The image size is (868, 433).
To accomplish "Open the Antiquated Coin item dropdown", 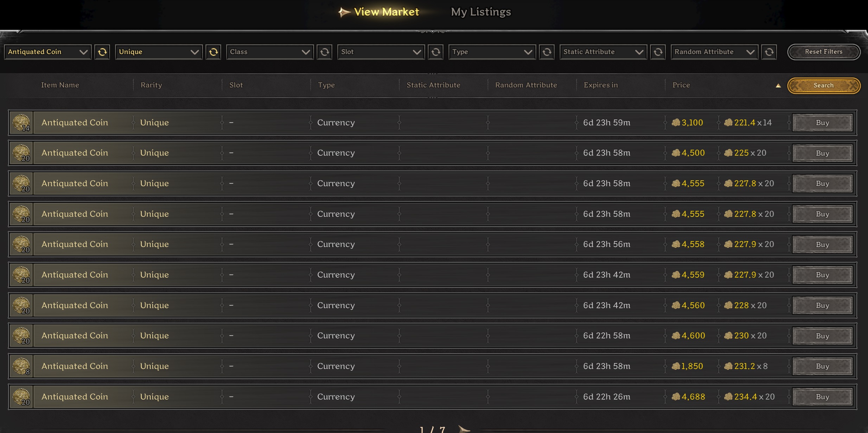I will coord(48,52).
